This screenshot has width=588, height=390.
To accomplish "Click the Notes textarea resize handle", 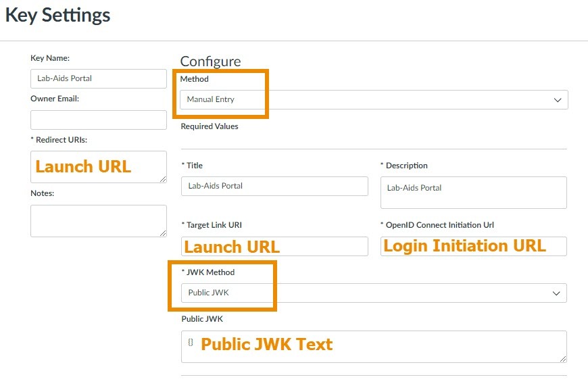I will pyautogui.click(x=163, y=233).
